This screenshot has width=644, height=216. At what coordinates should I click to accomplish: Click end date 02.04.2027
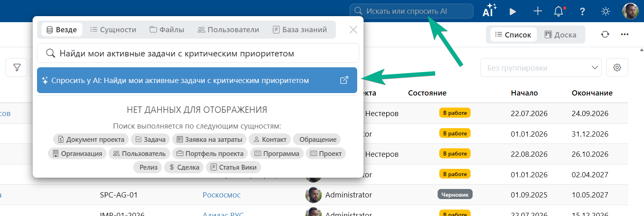coord(590,175)
